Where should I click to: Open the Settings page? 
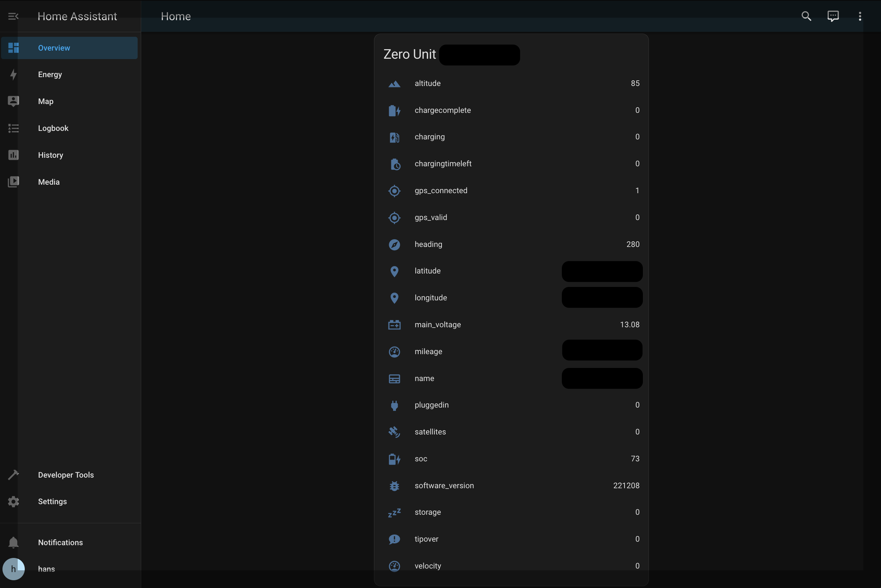tap(52, 502)
